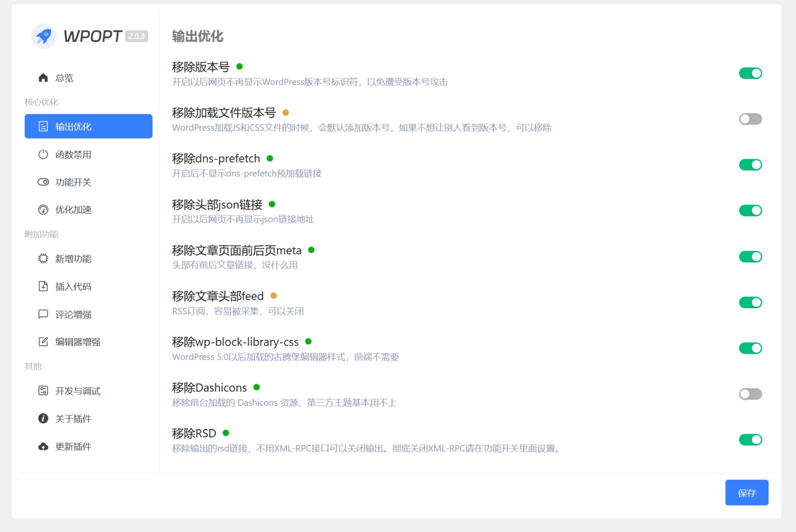Go to 开发与调试 section
Image resolution: width=796 pixels, height=532 pixels.
tap(78, 391)
